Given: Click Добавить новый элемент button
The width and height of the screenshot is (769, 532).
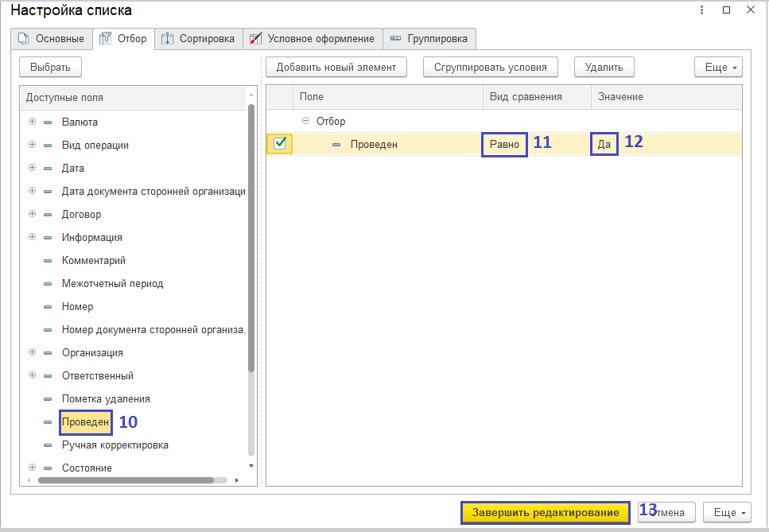Looking at the screenshot, I should 336,67.
